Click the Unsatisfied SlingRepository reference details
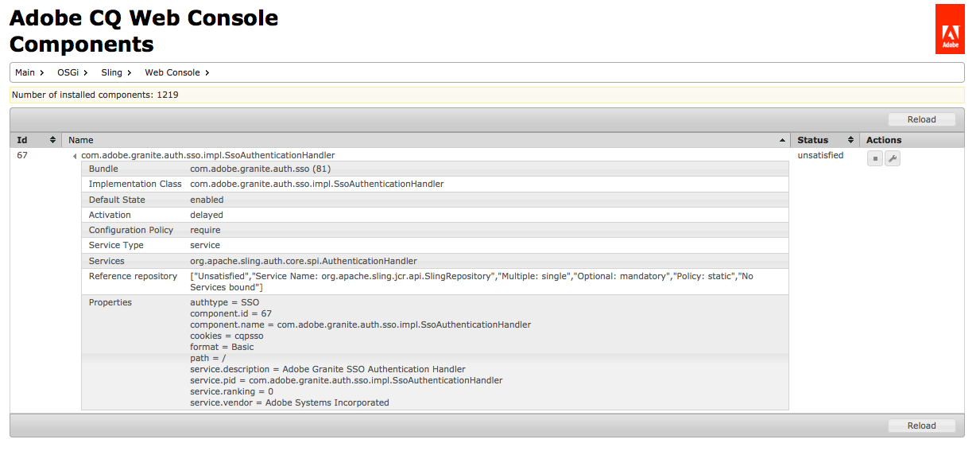This screenshot has width=980, height=451. 471,282
